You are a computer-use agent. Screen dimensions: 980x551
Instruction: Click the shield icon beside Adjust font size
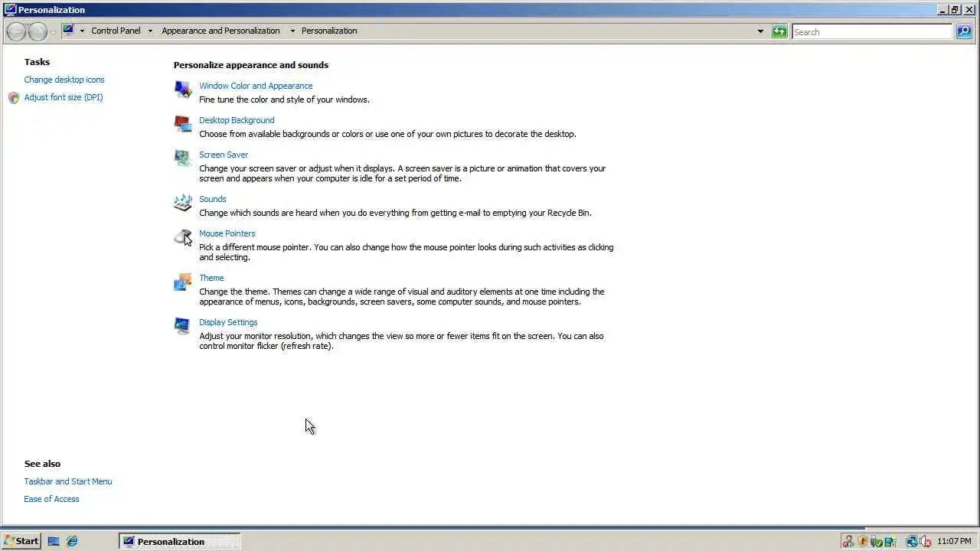pos(14,98)
